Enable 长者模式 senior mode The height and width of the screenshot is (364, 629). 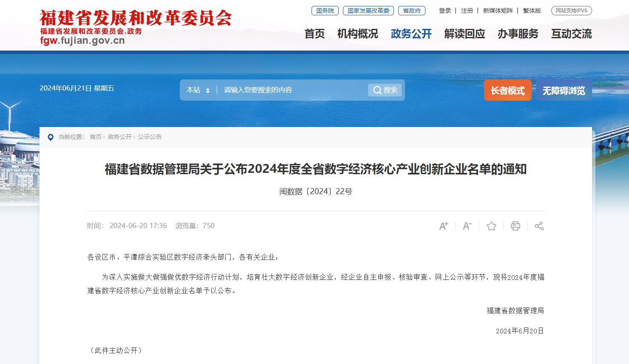[508, 90]
